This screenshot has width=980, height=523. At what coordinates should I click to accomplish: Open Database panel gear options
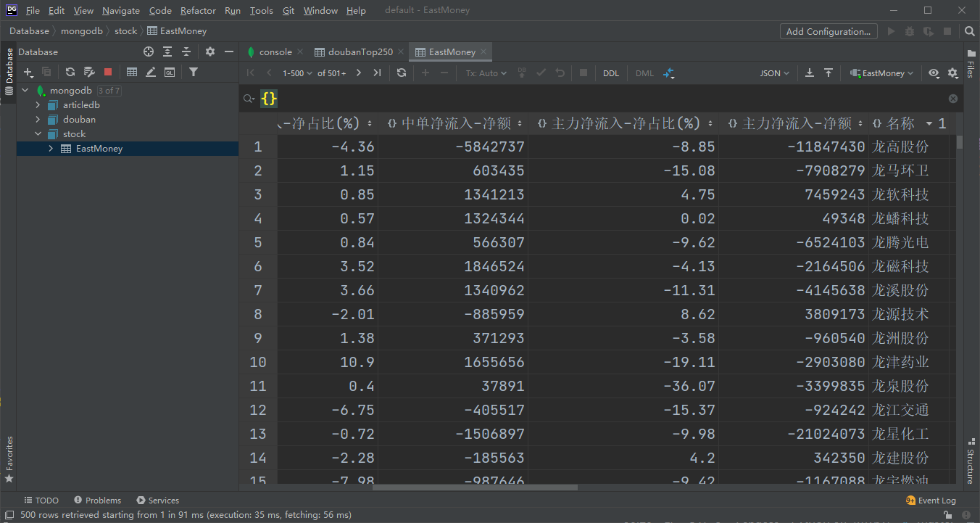click(x=210, y=52)
